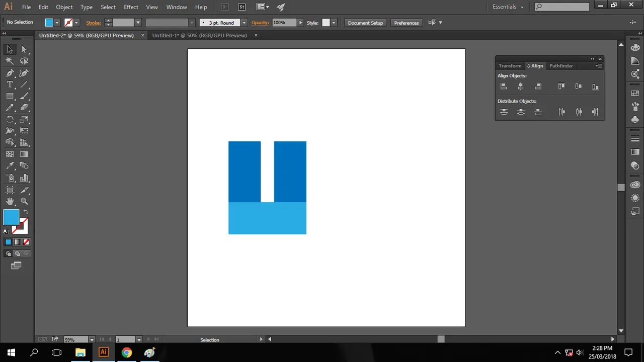Choose the Zoom magnifier tool
Screen dimensions: 644x362
coord(24,201)
